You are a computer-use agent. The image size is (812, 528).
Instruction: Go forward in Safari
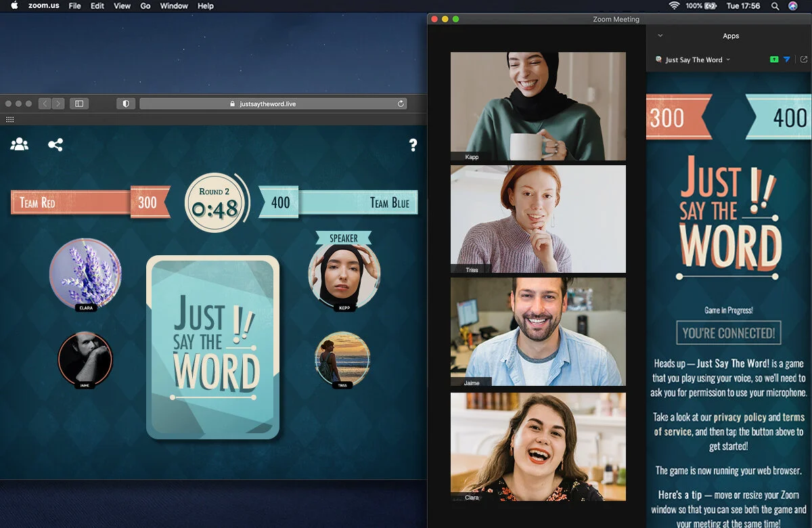tap(58, 104)
